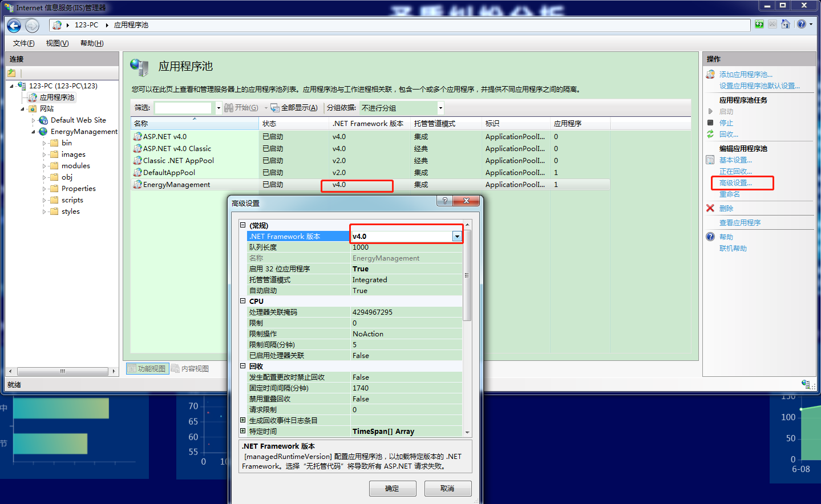Click inside the 筛选 text field
The width and height of the screenshot is (821, 504).
point(183,108)
